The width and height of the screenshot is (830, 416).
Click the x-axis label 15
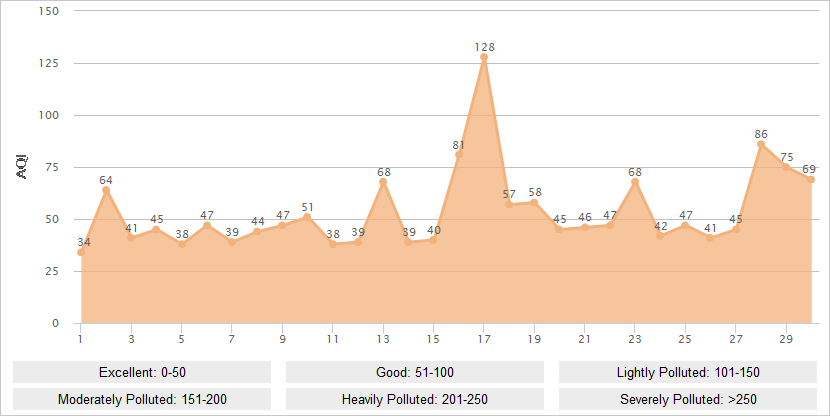434,339
